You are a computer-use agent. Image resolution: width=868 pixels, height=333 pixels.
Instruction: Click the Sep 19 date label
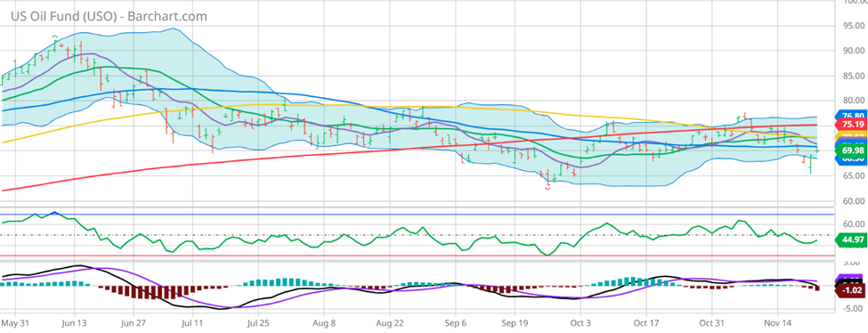515,322
